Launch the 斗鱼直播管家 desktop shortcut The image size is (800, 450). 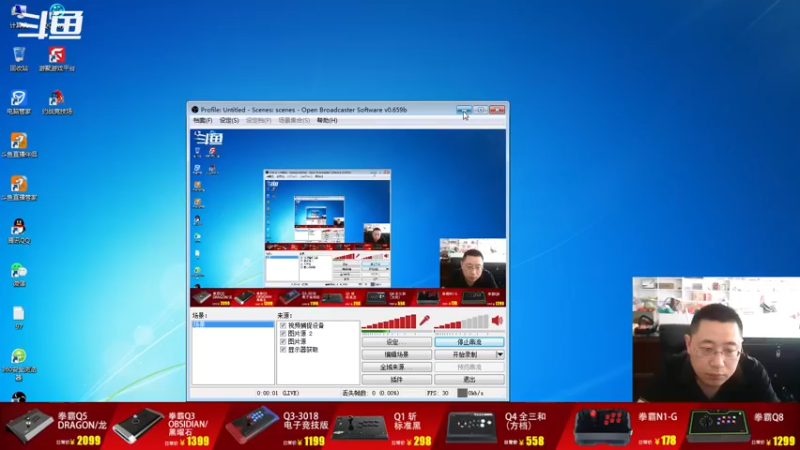19,188
